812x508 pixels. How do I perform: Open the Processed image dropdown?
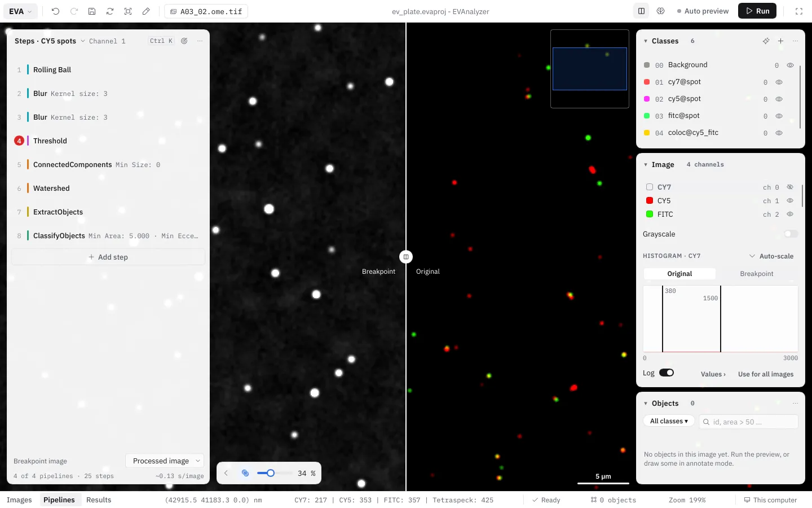tap(165, 461)
